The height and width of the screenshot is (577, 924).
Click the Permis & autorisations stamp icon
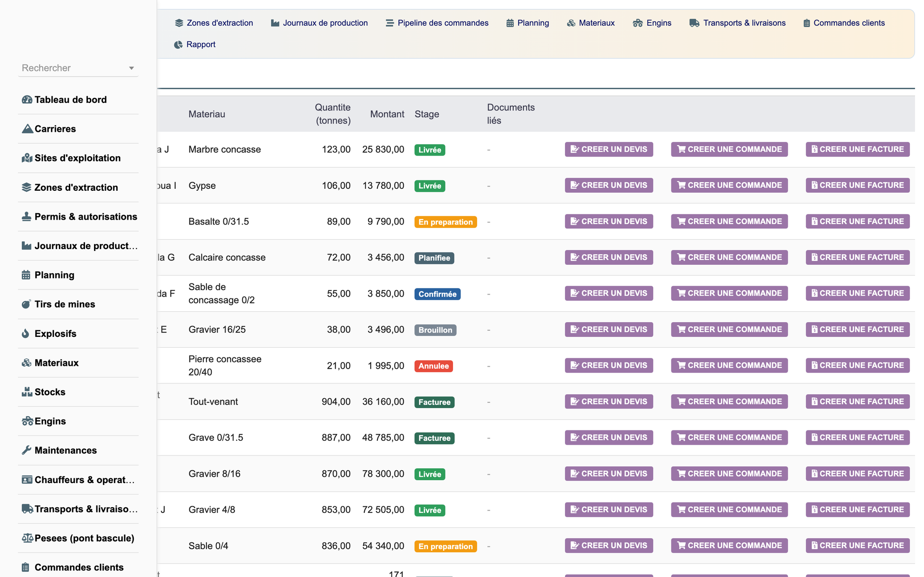27,216
